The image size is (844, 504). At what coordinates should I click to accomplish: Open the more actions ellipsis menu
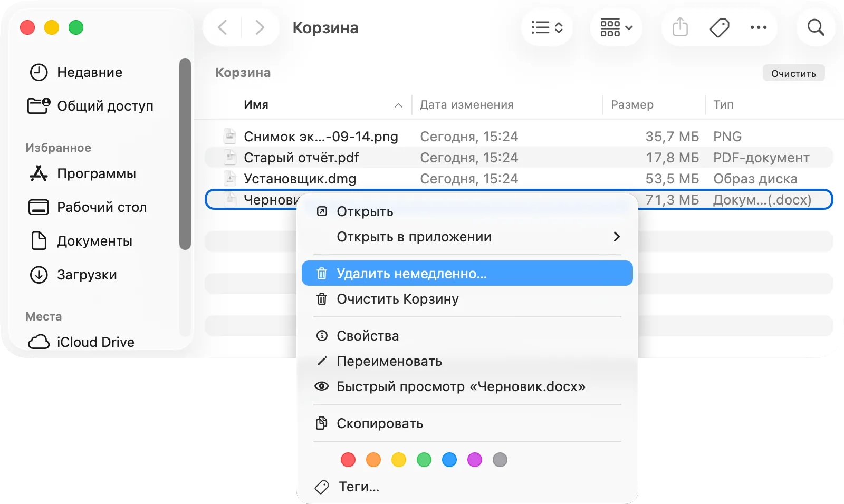coord(759,27)
